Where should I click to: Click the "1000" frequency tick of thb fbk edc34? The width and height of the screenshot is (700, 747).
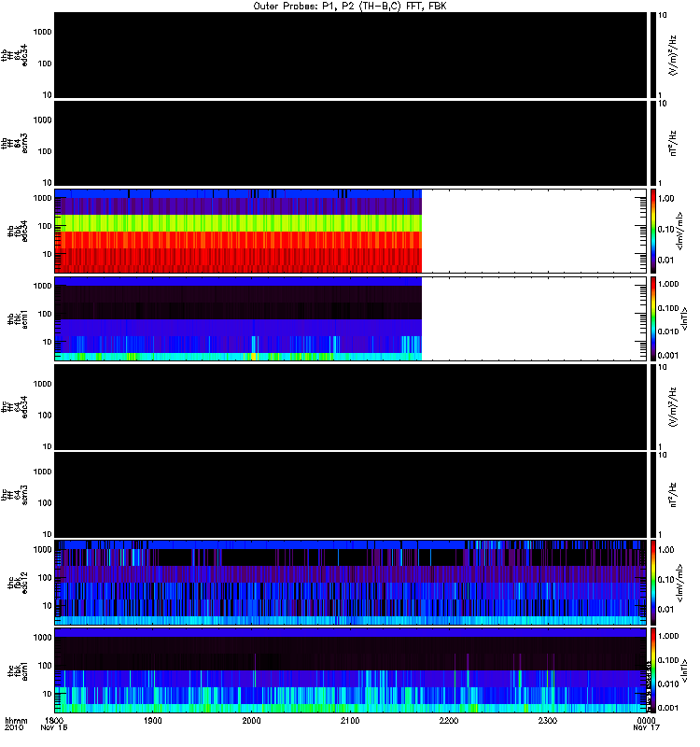pyautogui.click(x=42, y=198)
